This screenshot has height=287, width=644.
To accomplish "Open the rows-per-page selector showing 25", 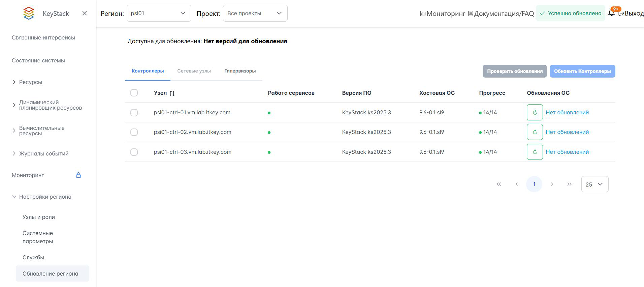I will (594, 184).
